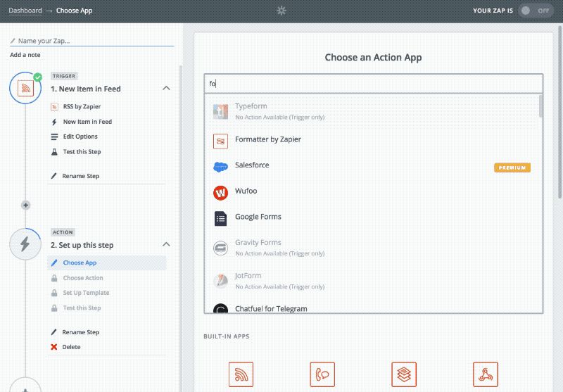Viewport: 563px width, 392px height.
Task: Click the Name your Zap field
Action: (91, 41)
